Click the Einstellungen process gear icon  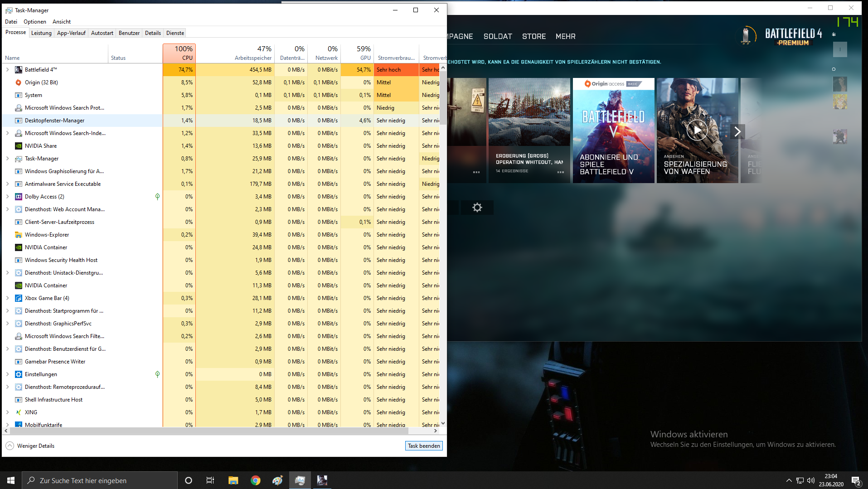click(19, 374)
